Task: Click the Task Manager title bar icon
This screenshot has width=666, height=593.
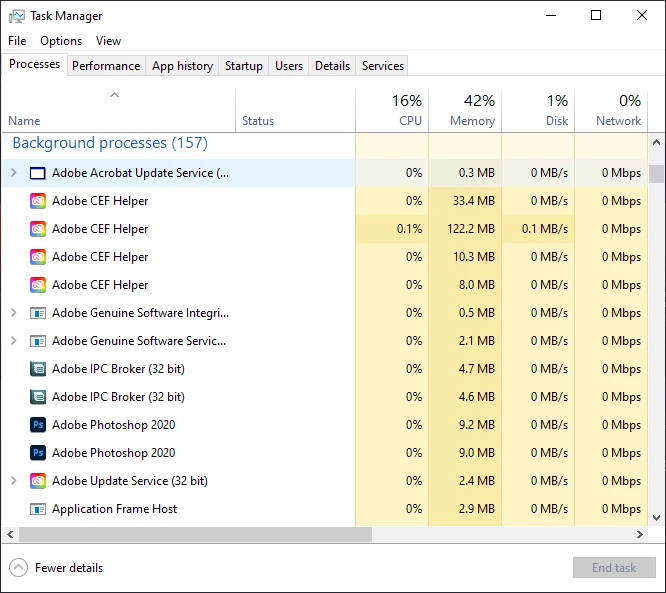Action: (17, 16)
